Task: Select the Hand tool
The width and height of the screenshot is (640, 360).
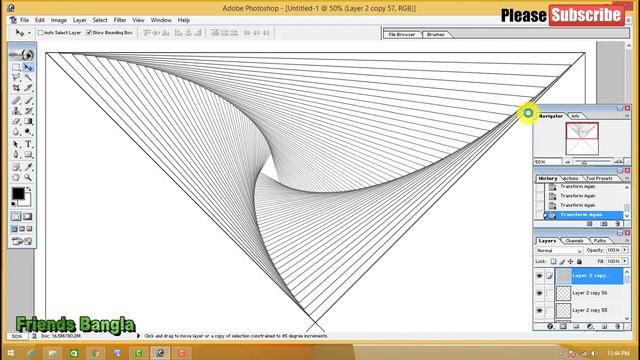Action: 16,178
